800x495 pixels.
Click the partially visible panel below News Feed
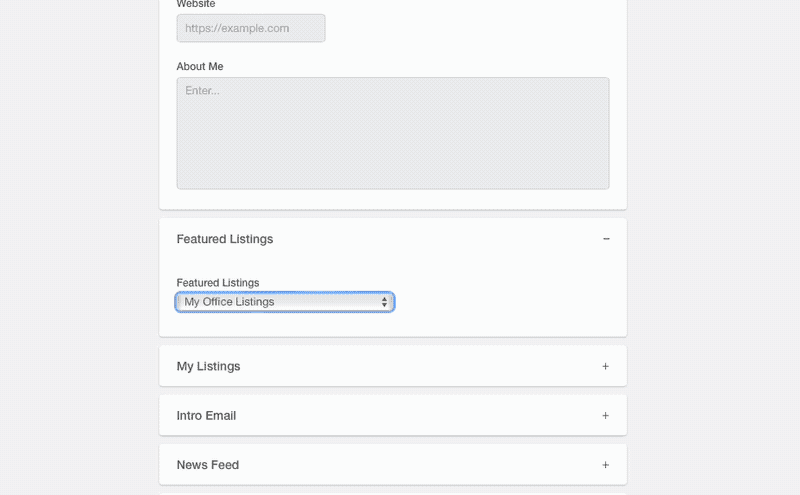tap(392, 493)
